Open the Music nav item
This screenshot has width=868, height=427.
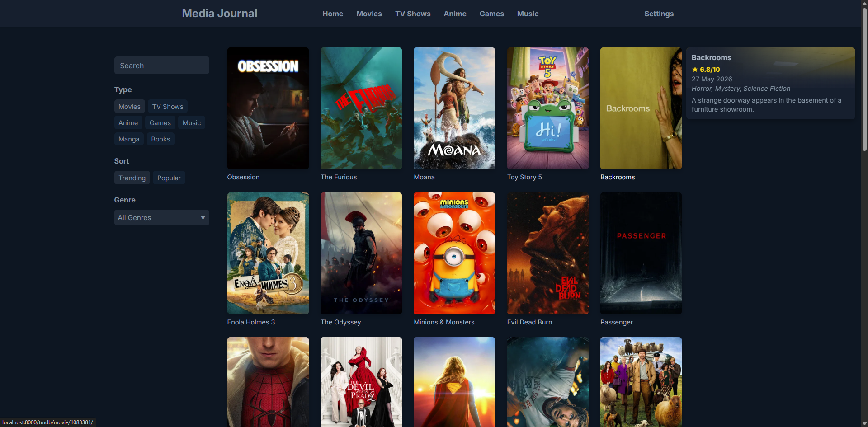pos(528,14)
